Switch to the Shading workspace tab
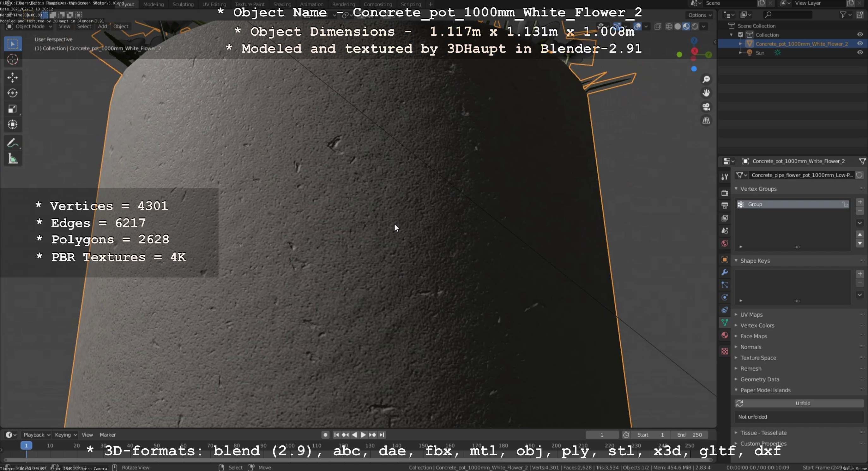The image size is (868, 471). coord(282,4)
